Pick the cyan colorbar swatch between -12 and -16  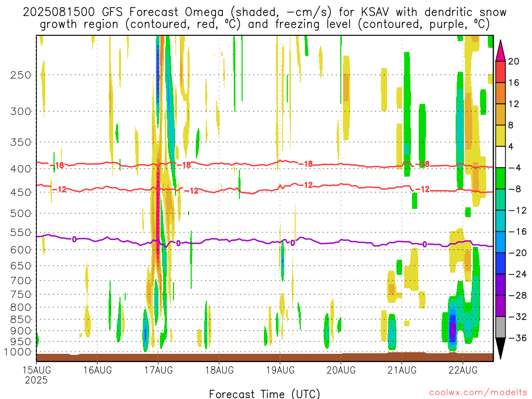click(x=500, y=221)
